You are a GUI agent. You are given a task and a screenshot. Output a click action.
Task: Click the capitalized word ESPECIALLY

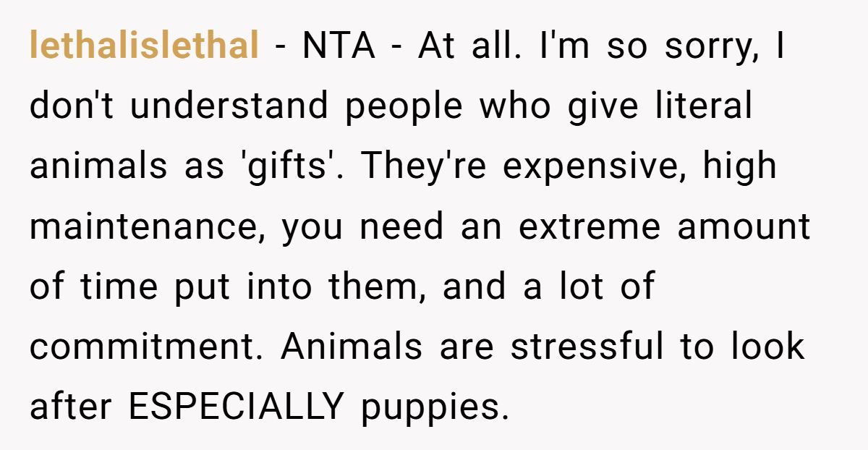tap(235, 407)
